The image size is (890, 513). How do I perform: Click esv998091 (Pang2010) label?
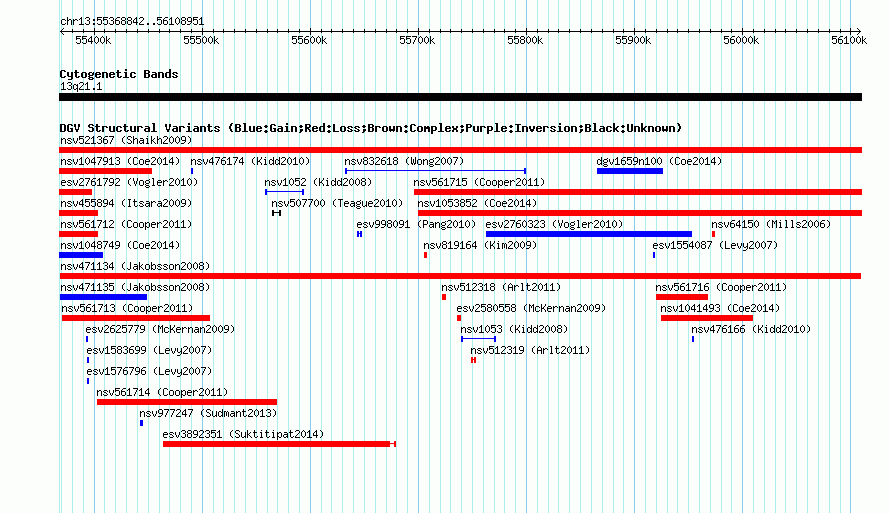pyautogui.click(x=416, y=224)
